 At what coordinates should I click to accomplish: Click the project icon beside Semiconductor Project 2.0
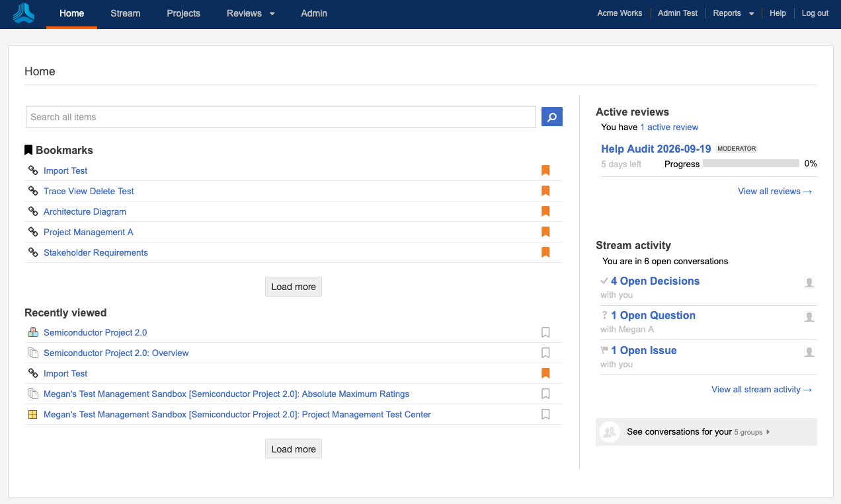(33, 332)
